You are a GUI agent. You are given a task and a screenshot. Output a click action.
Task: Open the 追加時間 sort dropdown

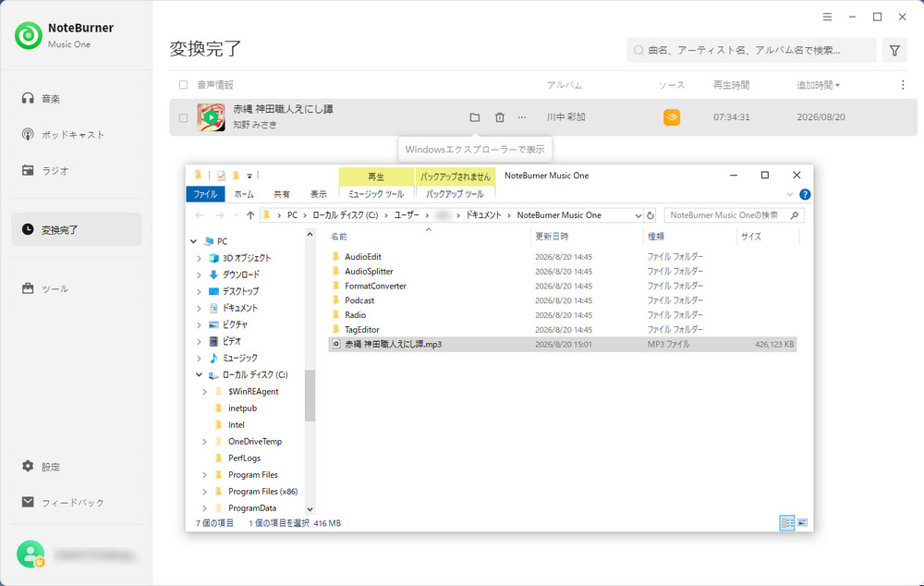[x=818, y=85]
